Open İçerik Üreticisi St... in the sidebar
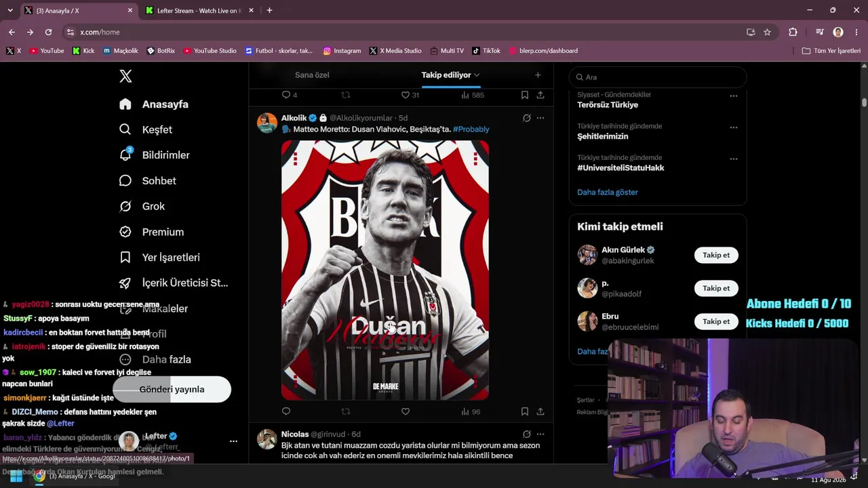 [x=174, y=283]
